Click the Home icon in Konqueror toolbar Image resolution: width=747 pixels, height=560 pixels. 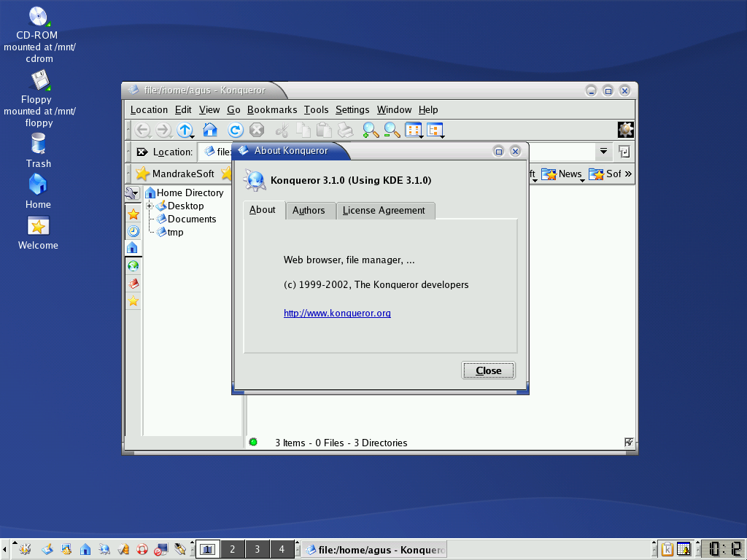[210, 130]
